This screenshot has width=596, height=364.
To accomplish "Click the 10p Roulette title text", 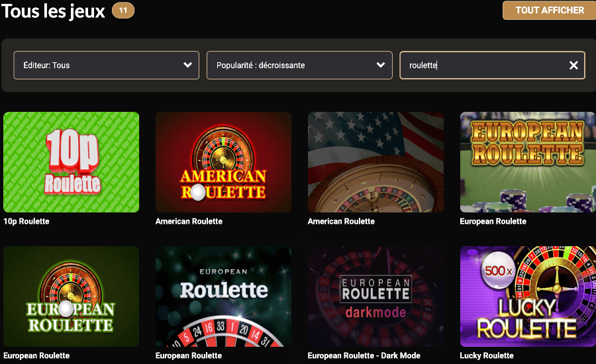I will tap(26, 221).
